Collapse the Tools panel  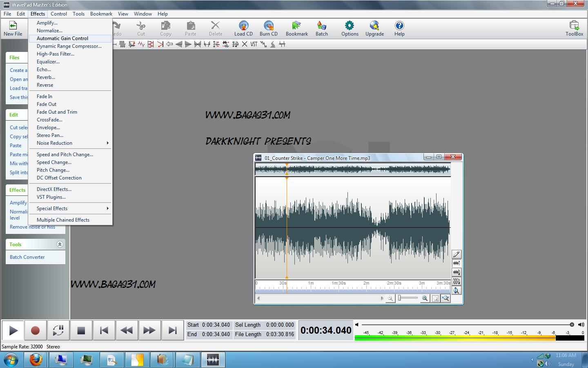60,244
